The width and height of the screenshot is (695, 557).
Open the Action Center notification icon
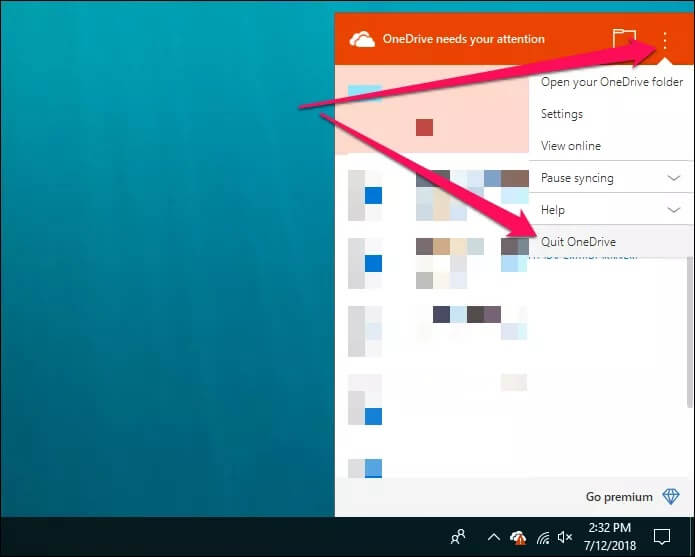coord(662,537)
